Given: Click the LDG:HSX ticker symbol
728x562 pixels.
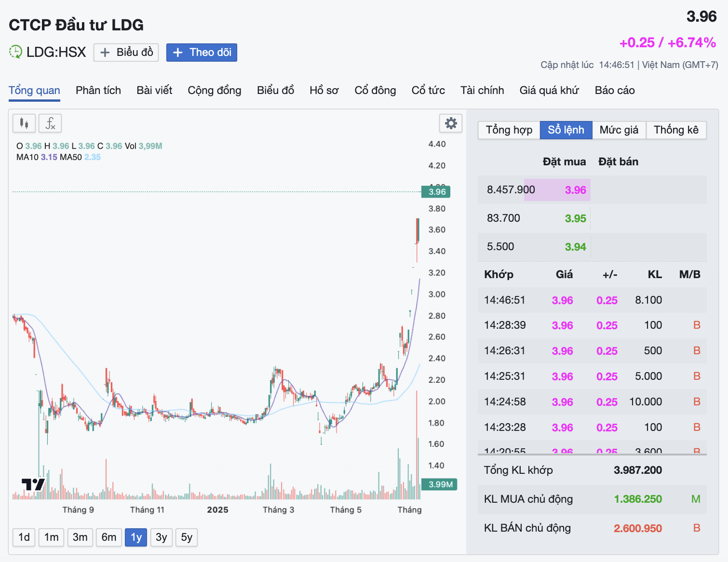Looking at the screenshot, I should pos(56,52).
